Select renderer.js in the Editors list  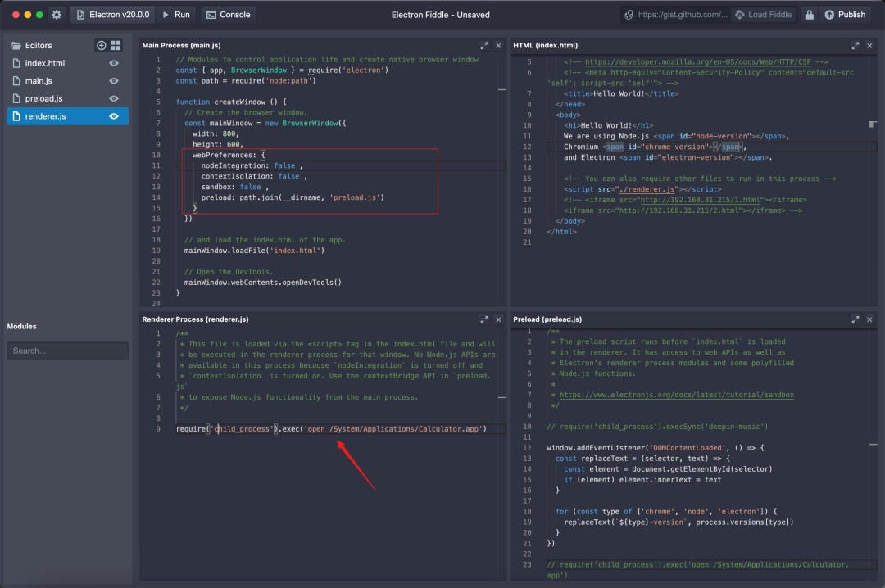tap(67, 115)
